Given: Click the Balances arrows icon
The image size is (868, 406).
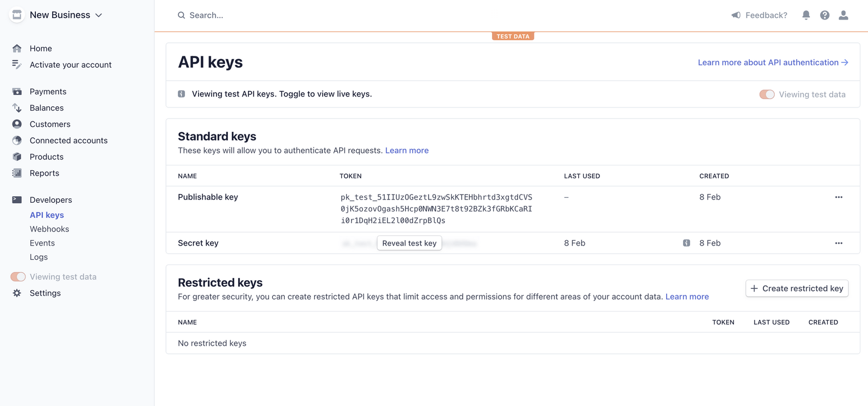Looking at the screenshot, I should 17,108.
